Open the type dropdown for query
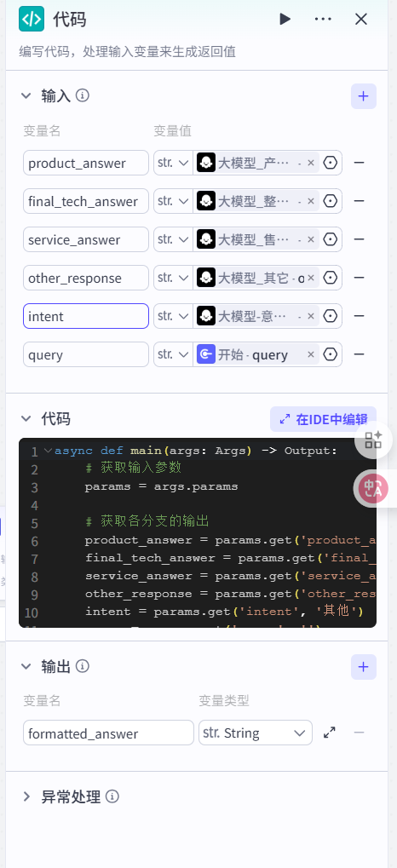 click(x=173, y=354)
